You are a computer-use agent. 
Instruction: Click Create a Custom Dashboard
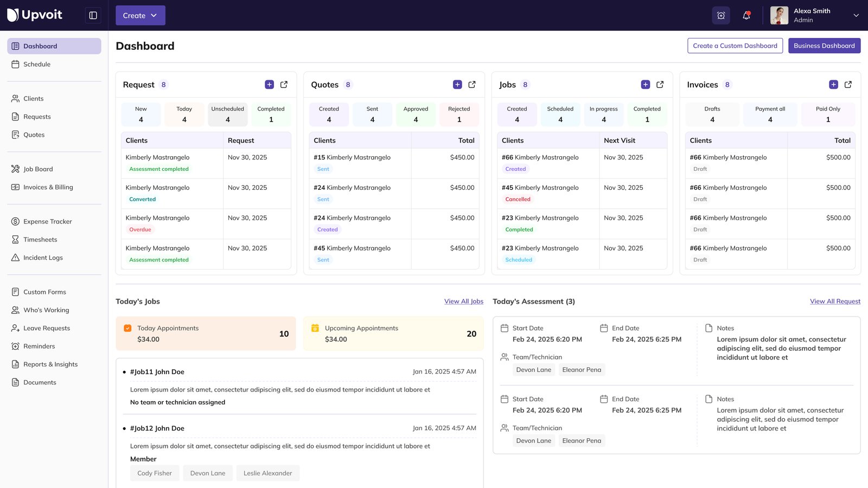point(735,46)
